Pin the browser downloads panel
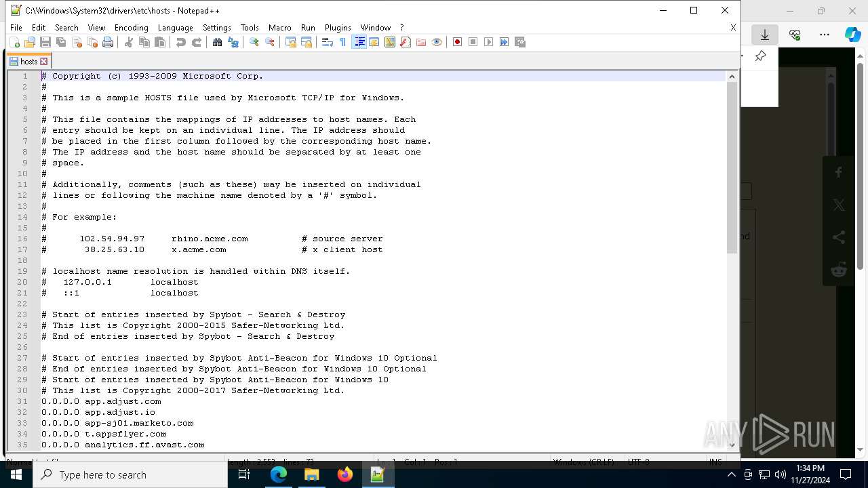Image resolution: width=868 pixels, height=488 pixels. point(760,56)
